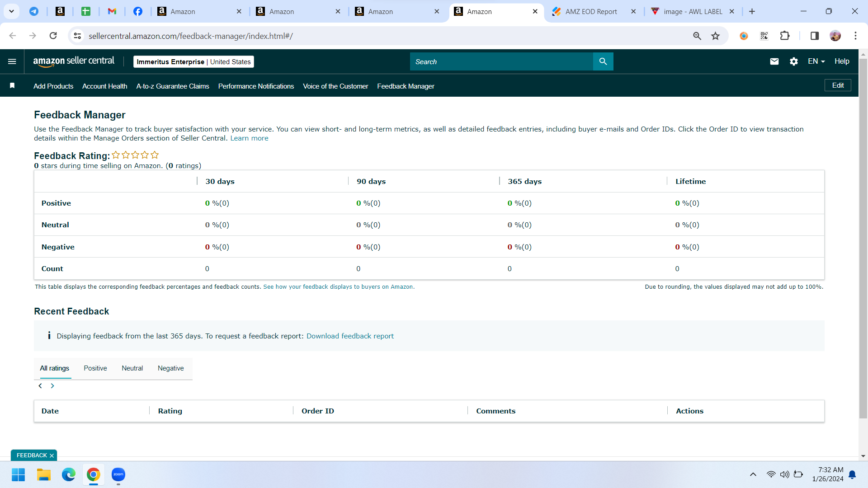
Task: Open the Seller Central hamburger menu
Action: click(x=12, y=61)
